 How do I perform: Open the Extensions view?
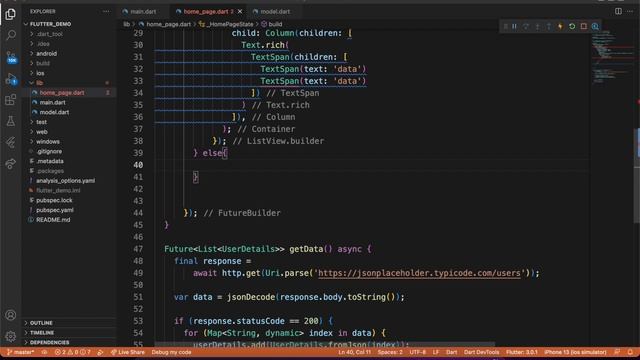(11, 100)
